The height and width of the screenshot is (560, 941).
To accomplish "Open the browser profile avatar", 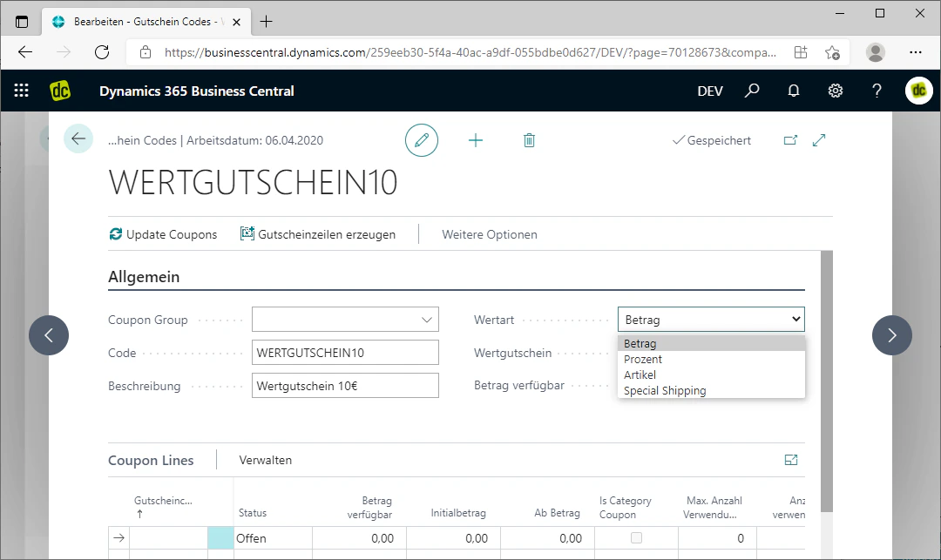I will click(876, 52).
